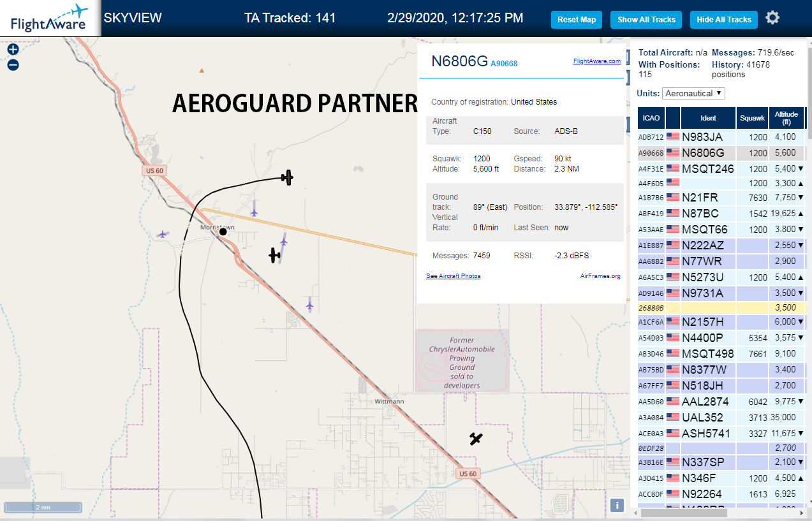Select N337SP aircraft row

pos(721,462)
